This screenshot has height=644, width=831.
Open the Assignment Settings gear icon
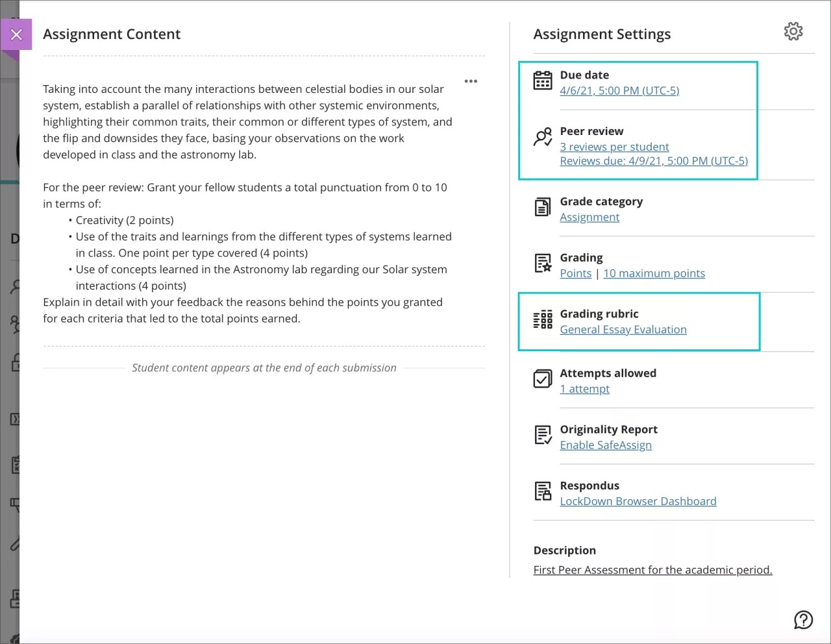(793, 31)
